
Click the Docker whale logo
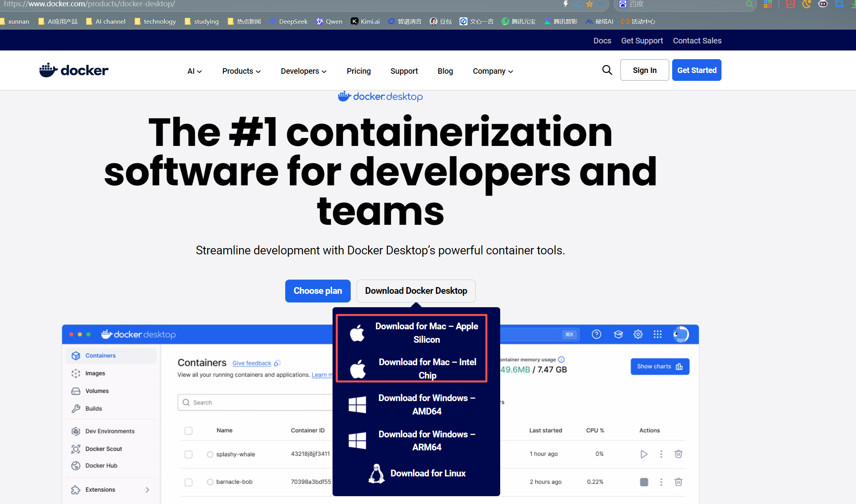tap(74, 70)
